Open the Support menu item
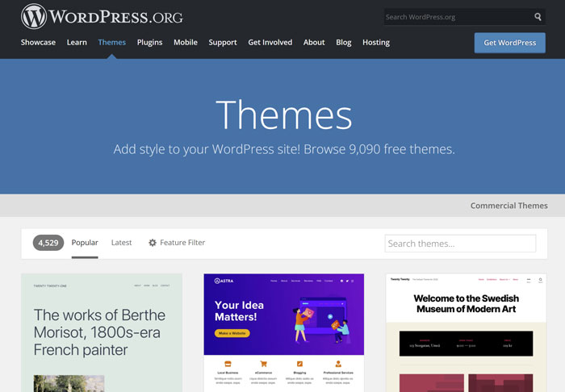Screen dimensions: 565x392 pyautogui.click(x=223, y=43)
